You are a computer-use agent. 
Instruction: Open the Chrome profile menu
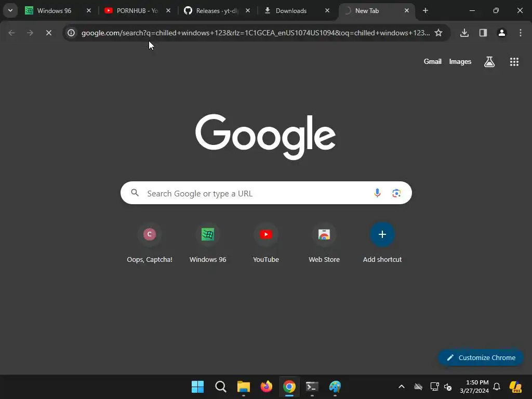coord(502,33)
